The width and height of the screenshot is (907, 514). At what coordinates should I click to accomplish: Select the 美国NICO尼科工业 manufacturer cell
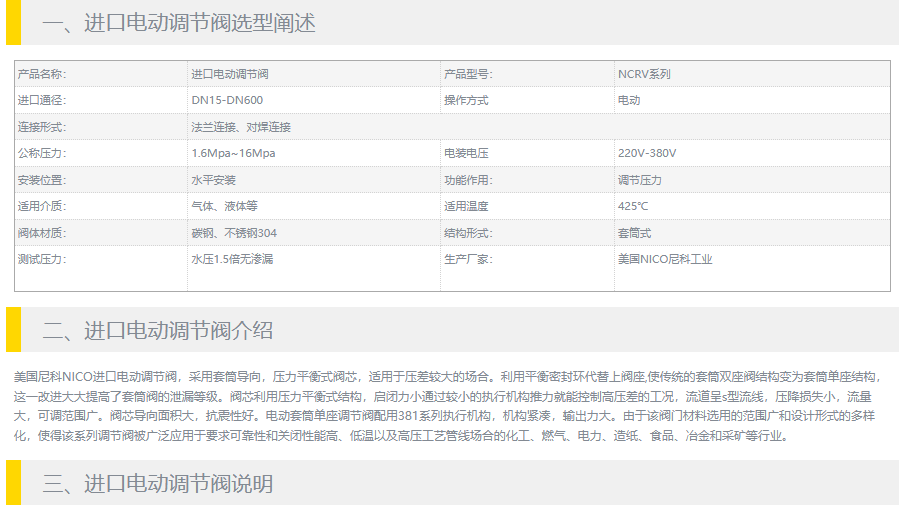(665, 259)
